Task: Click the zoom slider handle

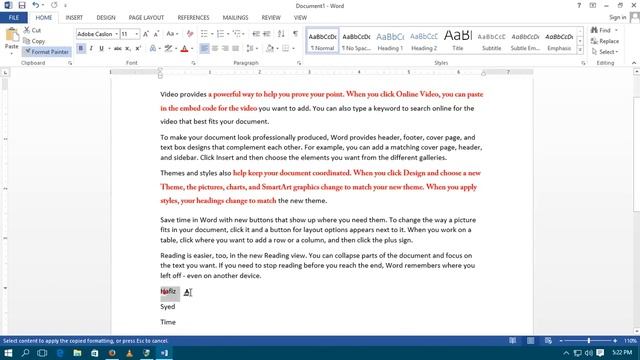Action: [589, 340]
